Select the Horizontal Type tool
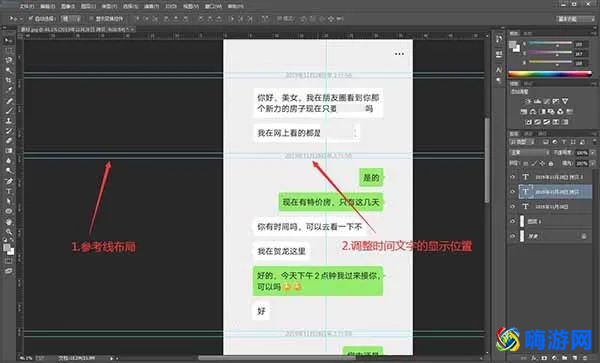600x363 pixels. point(8,191)
